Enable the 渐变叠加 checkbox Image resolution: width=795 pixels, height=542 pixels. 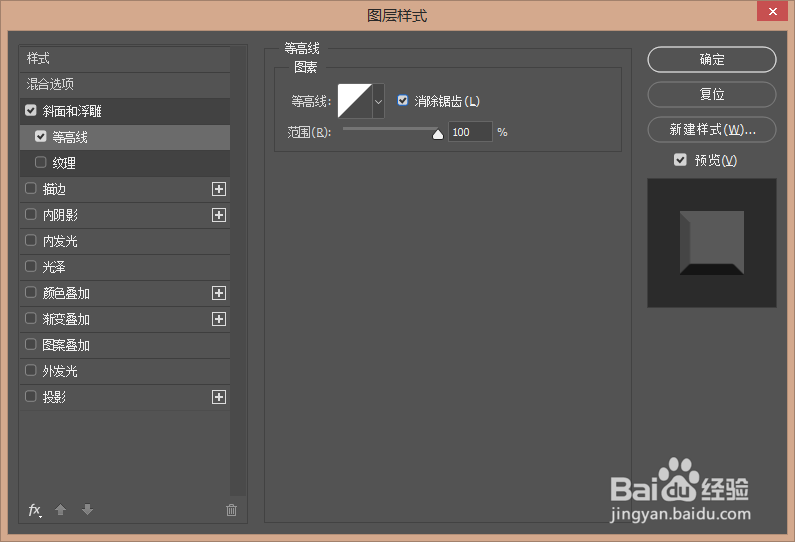(31, 318)
